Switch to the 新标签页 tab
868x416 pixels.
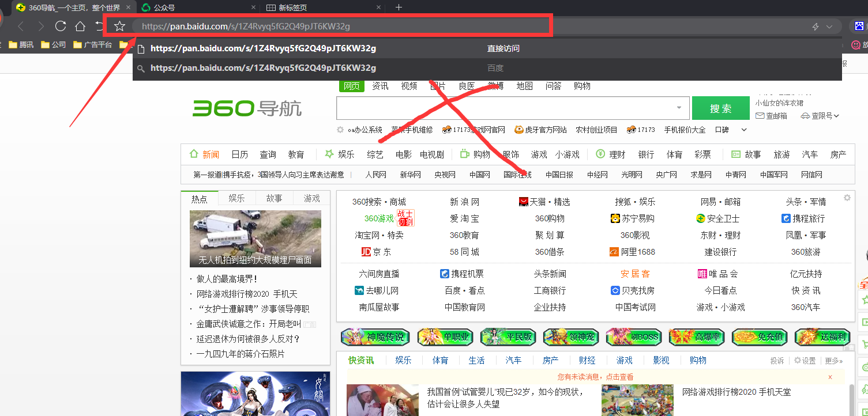point(324,7)
